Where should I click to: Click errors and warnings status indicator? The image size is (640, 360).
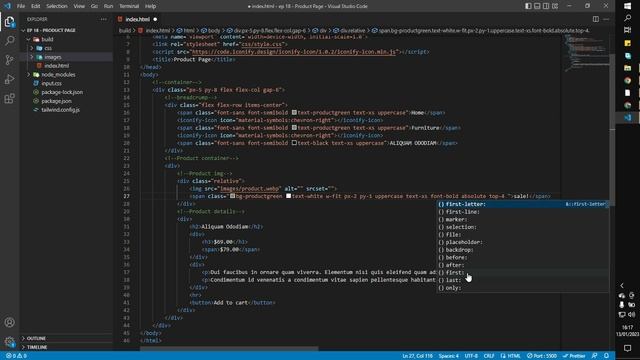tap(16, 356)
